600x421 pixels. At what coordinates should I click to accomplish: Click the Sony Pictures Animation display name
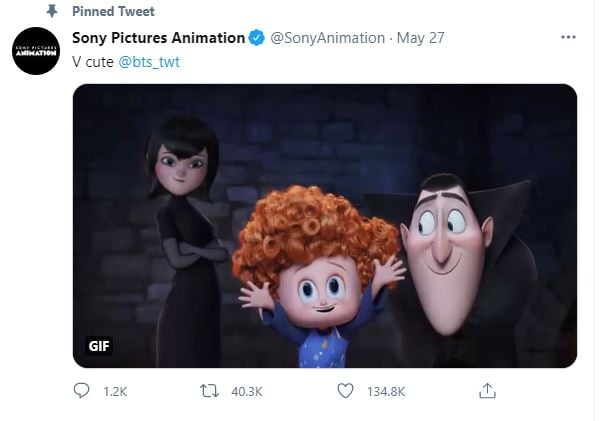(158, 38)
